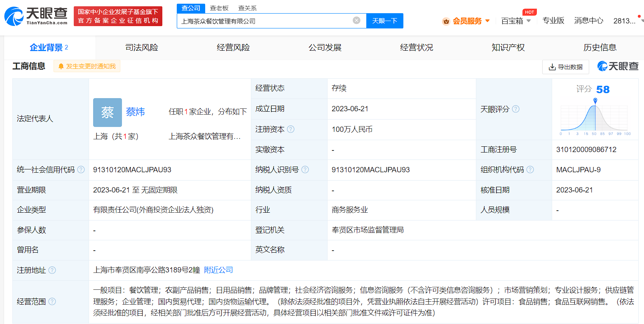This screenshot has width=644, height=324.
Task: Open the 经营状况 tab
Action: coord(417,47)
